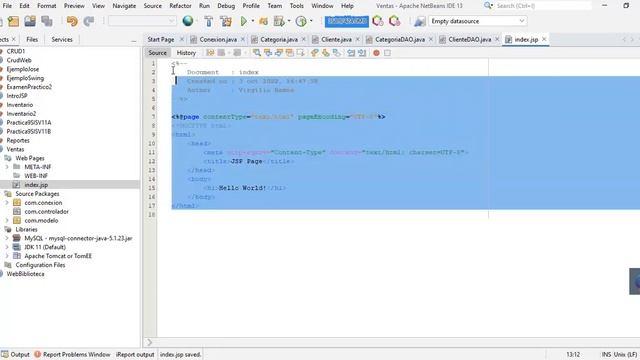
Task: Open Run Project dropdown arrow
Action: [x=253, y=21]
